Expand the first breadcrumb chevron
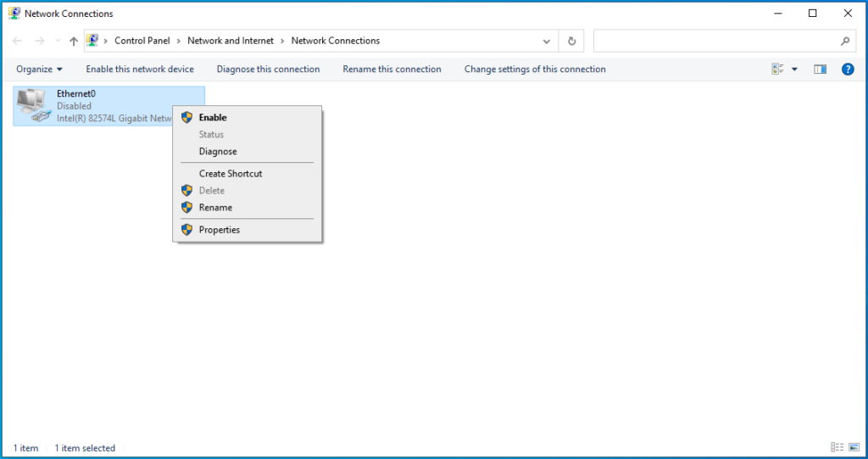868x459 pixels. point(105,41)
